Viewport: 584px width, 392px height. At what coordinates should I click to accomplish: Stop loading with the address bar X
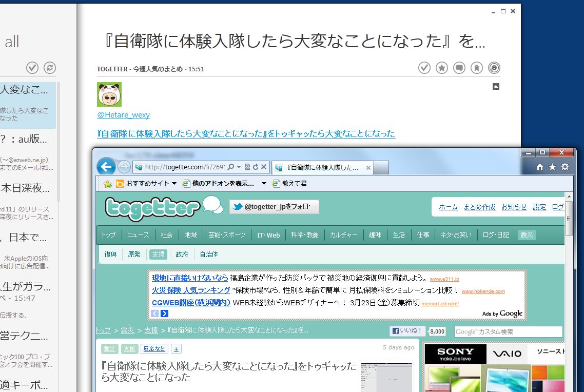pos(264,167)
